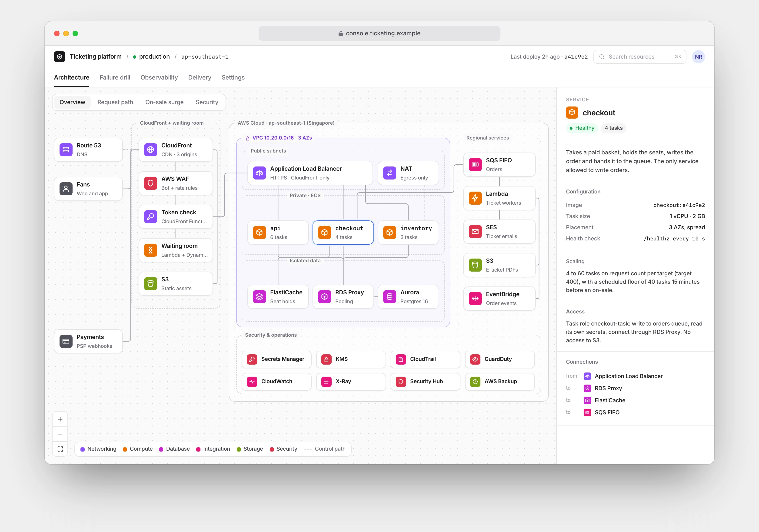Zoom out with the minus button
The image size is (759, 532).
[60, 434]
